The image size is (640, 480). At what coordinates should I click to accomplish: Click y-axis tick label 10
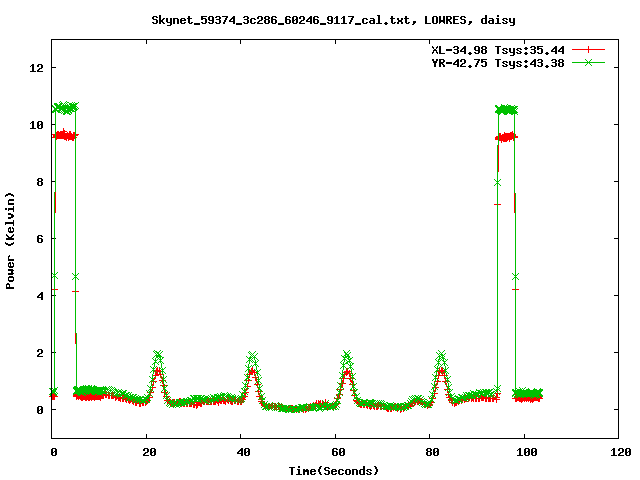coord(36,125)
